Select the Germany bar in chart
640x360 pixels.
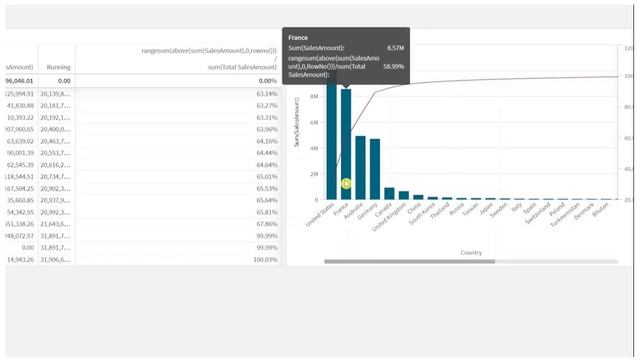coord(375,169)
